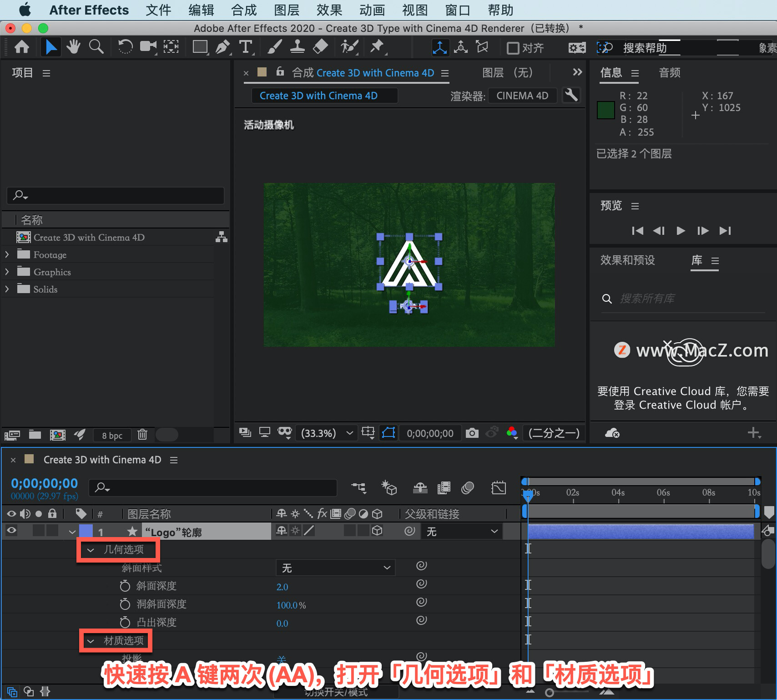Switch to the 效果和预设 tab

(627, 260)
